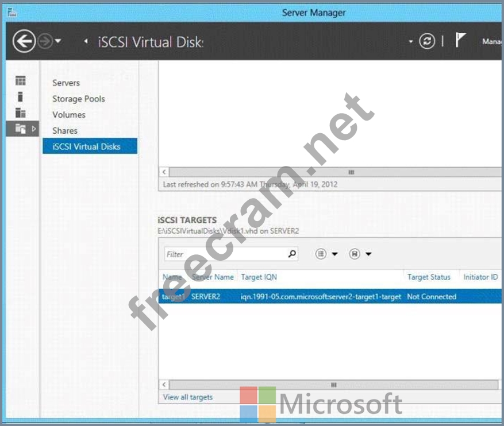The height and width of the screenshot is (426, 504).
Task: Click the Server Manager title bar icon
Action: (x=12, y=13)
